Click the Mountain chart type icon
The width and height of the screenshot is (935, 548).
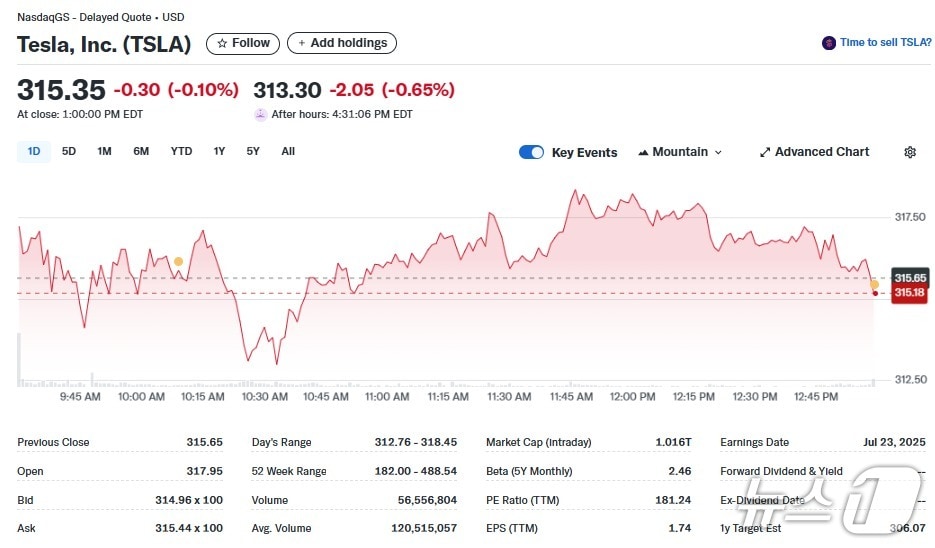point(643,152)
